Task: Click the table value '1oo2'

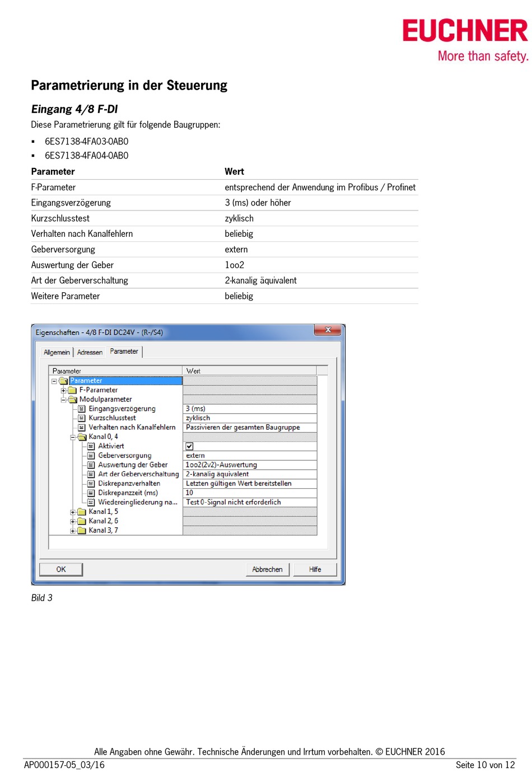Action: (235, 265)
